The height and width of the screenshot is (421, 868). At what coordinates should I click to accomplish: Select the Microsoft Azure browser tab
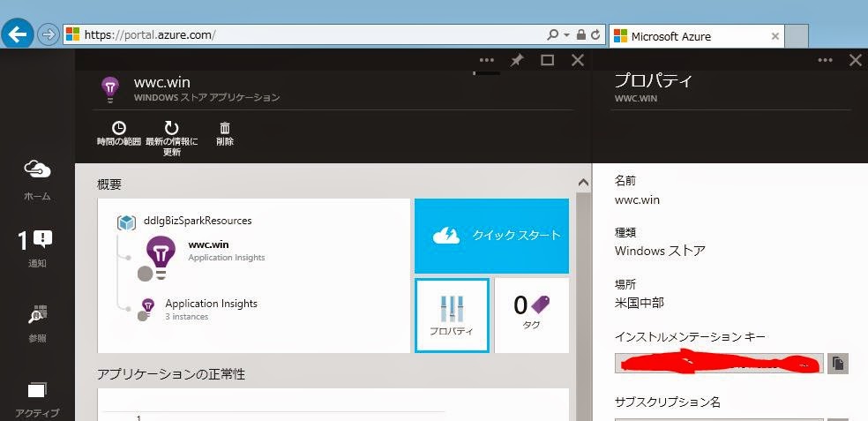tap(696, 36)
